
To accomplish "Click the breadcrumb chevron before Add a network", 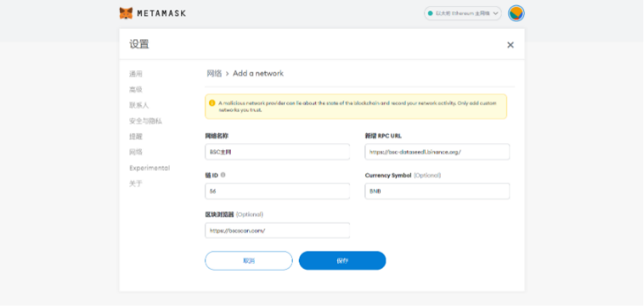I will pyautogui.click(x=227, y=74).
